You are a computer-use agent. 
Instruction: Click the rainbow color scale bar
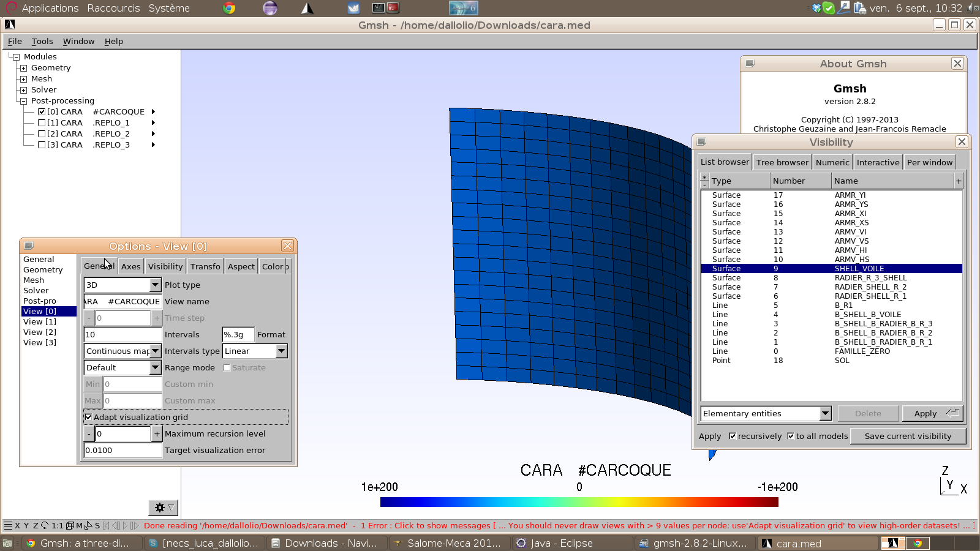pos(579,502)
